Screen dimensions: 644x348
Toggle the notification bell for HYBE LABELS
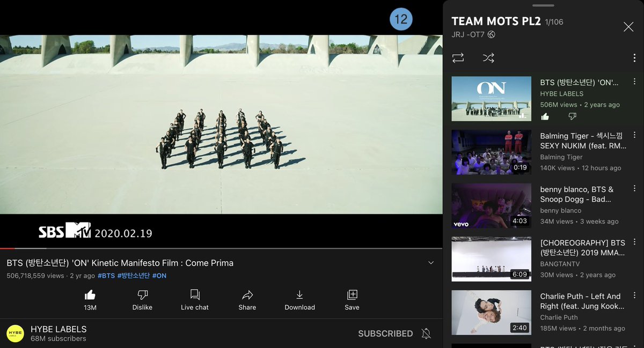(x=426, y=334)
